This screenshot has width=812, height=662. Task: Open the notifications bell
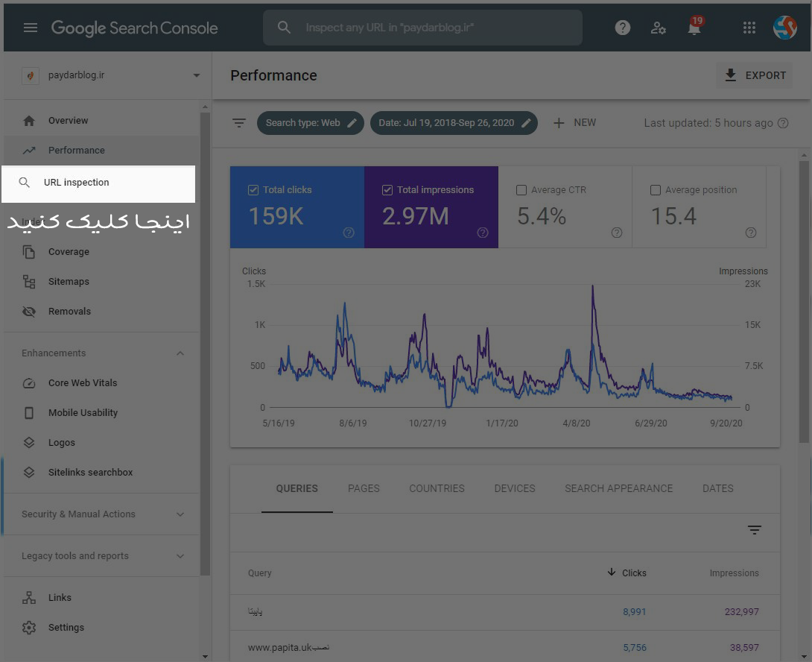pos(694,28)
